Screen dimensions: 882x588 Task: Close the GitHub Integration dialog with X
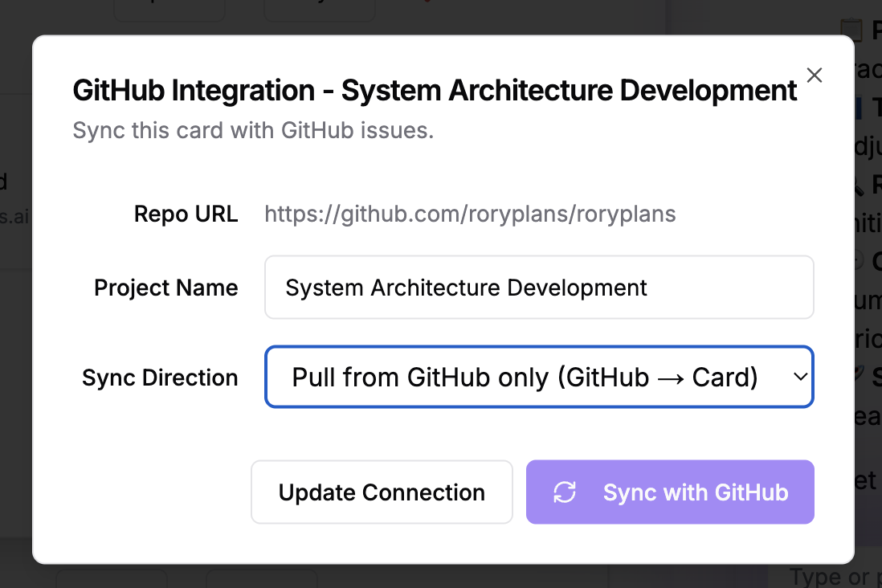click(x=814, y=76)
